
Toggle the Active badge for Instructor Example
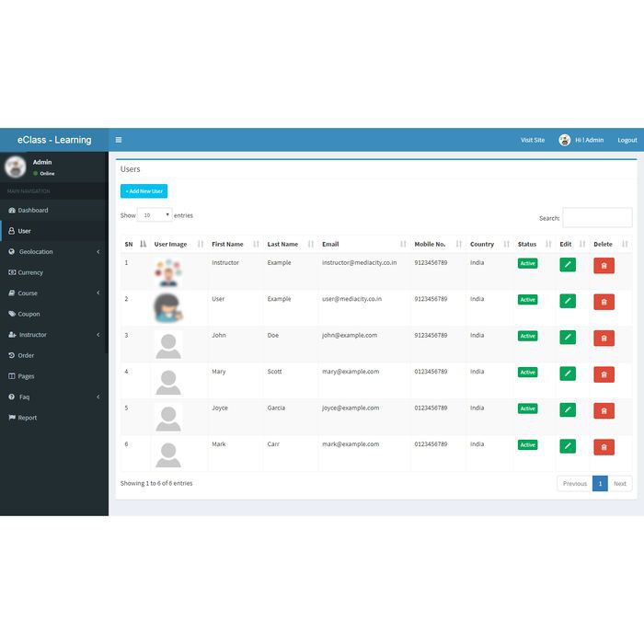(x=527, y=263)
